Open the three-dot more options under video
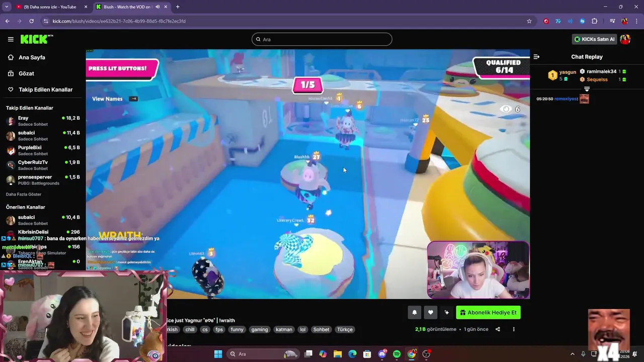Image resolution: width=644 pixels, height=362 pixels. [514, 329]
